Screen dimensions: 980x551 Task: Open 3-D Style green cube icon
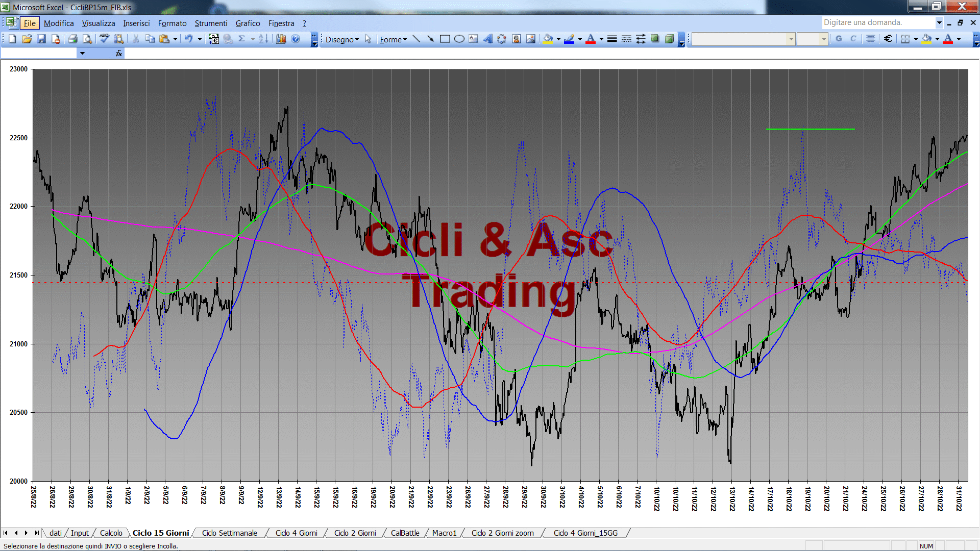(670, 39)
